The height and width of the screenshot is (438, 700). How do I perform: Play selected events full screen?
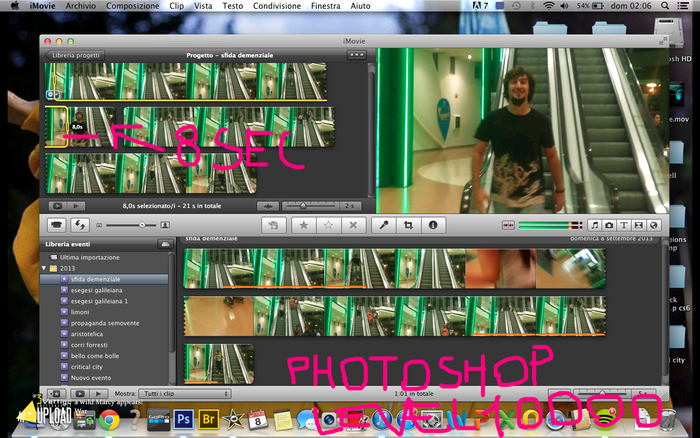pos(80,393)
